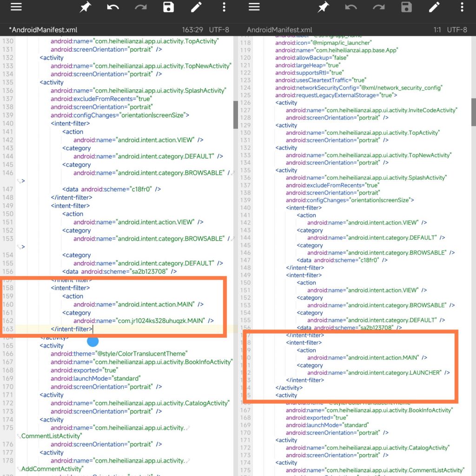
Task: Open the right pane hamburger menu
Action: click(254, 7)
